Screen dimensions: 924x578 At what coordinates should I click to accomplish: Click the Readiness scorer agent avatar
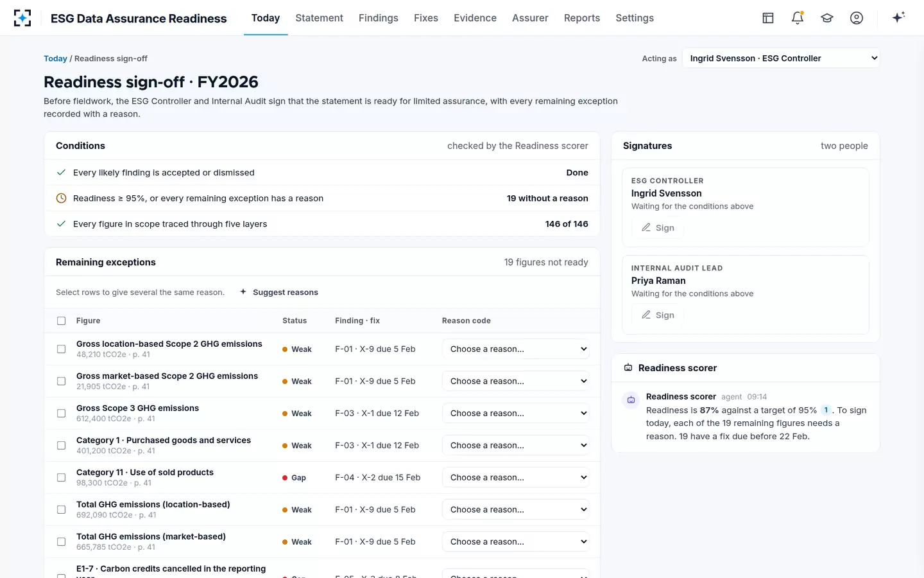631,400
